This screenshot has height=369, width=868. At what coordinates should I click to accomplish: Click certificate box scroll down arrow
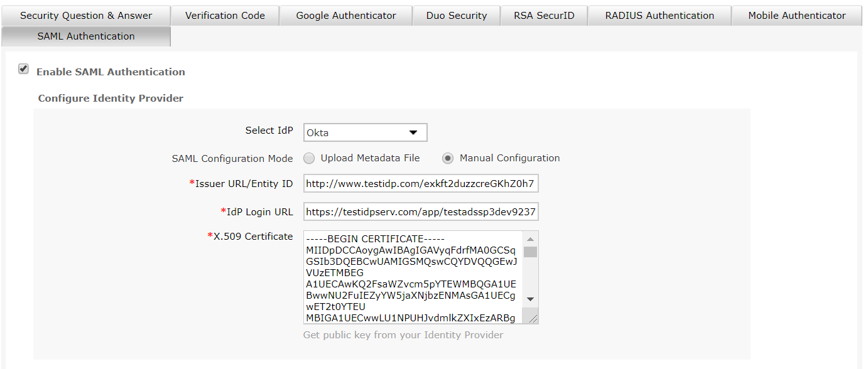coord(530,299)
